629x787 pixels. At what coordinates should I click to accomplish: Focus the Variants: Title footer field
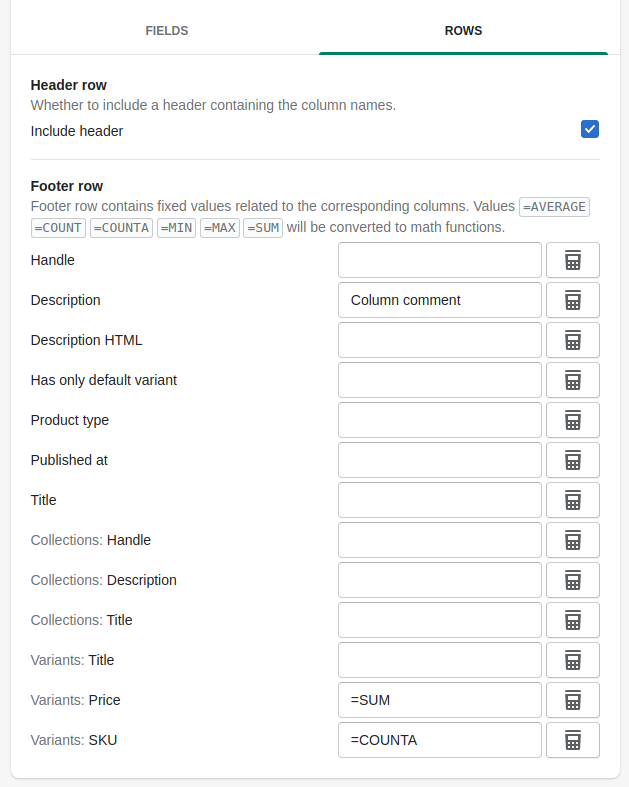coord(440,660)
